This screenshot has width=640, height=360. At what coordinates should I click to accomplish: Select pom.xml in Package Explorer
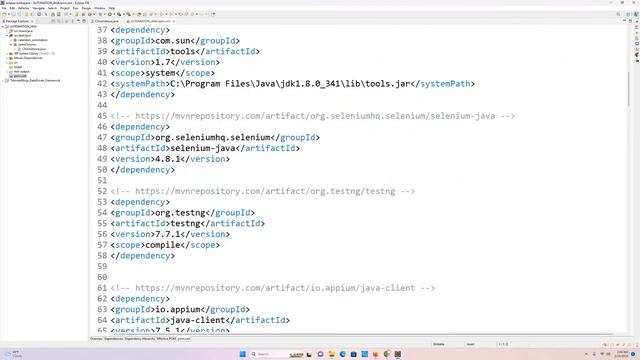point(20,76)
